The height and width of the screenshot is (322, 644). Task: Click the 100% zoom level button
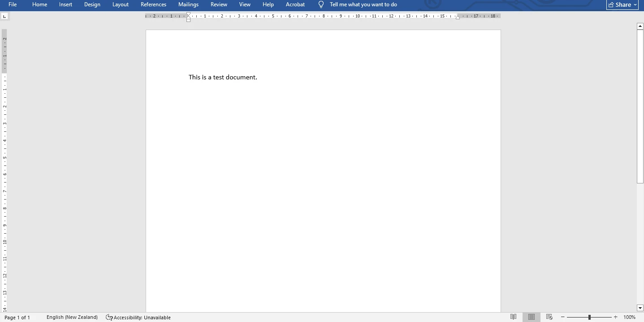pos(629,317)
